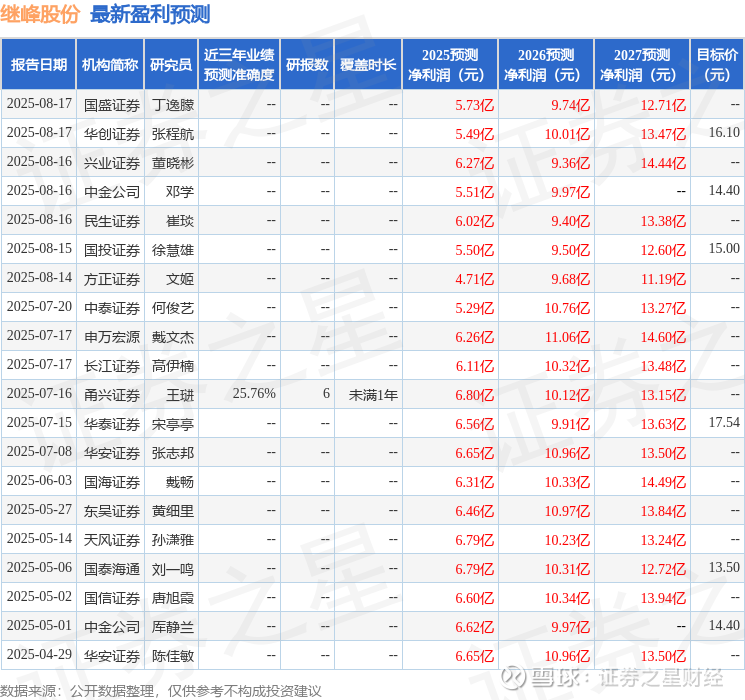
Task: Select the target price 17.54
Action: tap(724, 422)
